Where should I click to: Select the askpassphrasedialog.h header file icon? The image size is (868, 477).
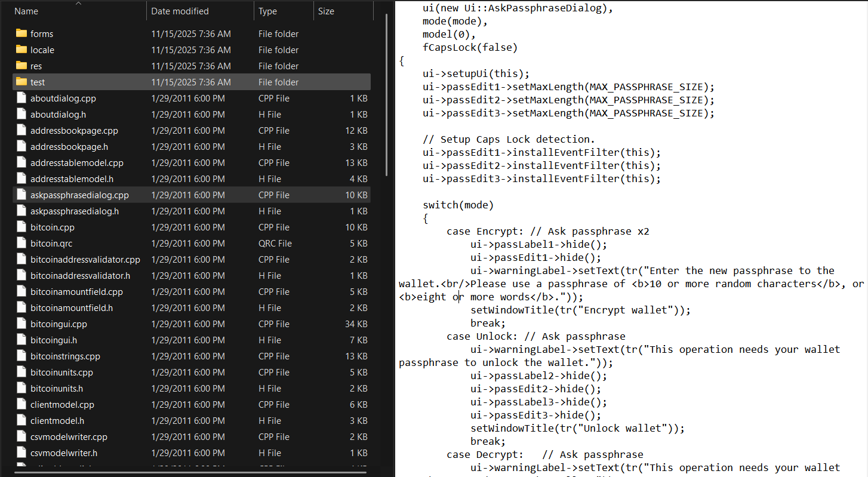click(x=21, y=211)
